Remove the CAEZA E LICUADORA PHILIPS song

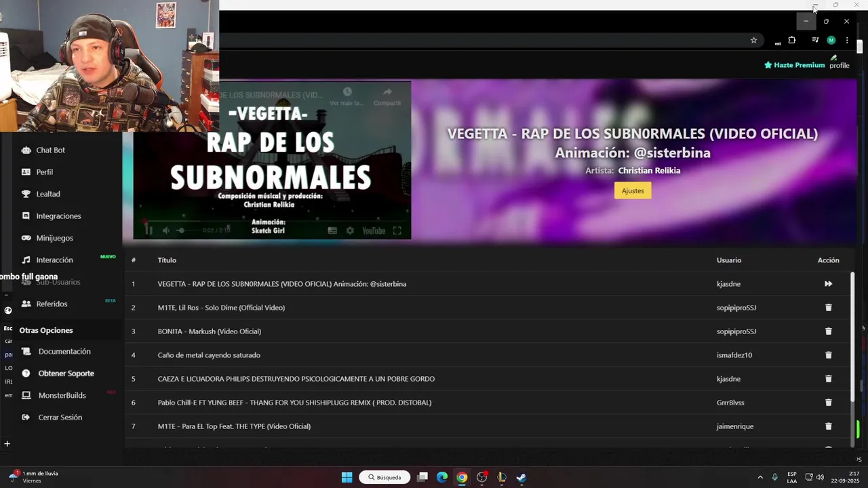[x=828, y=379]
